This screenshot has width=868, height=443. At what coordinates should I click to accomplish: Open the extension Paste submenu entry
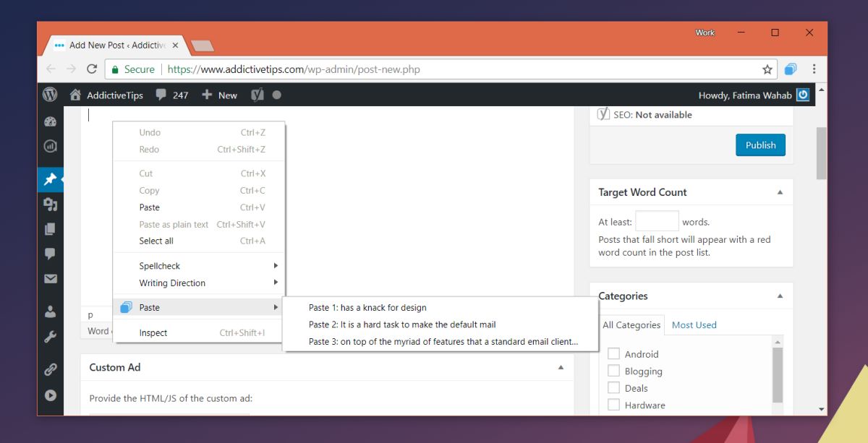point(200,307)
